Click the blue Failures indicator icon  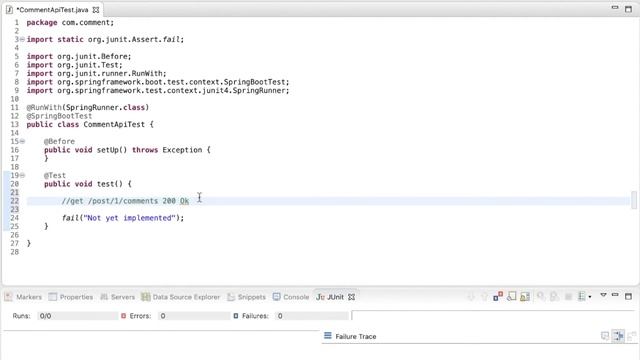[236, 316]
